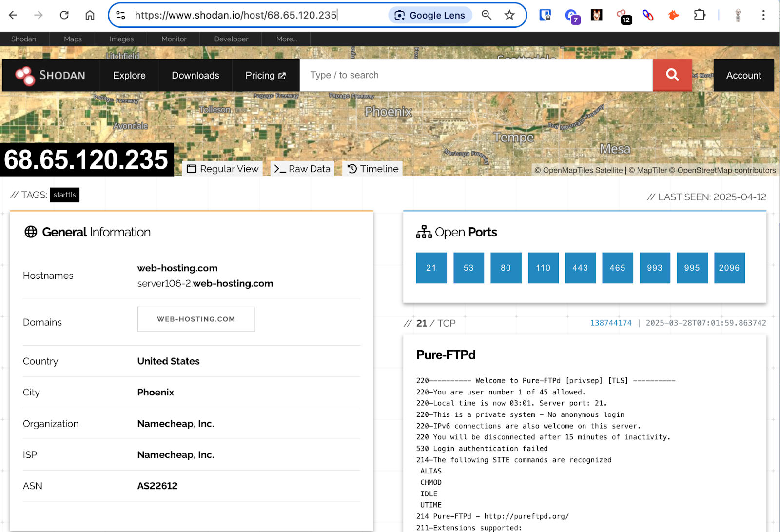Jump to open port 2096

click(x=729, y=268)
